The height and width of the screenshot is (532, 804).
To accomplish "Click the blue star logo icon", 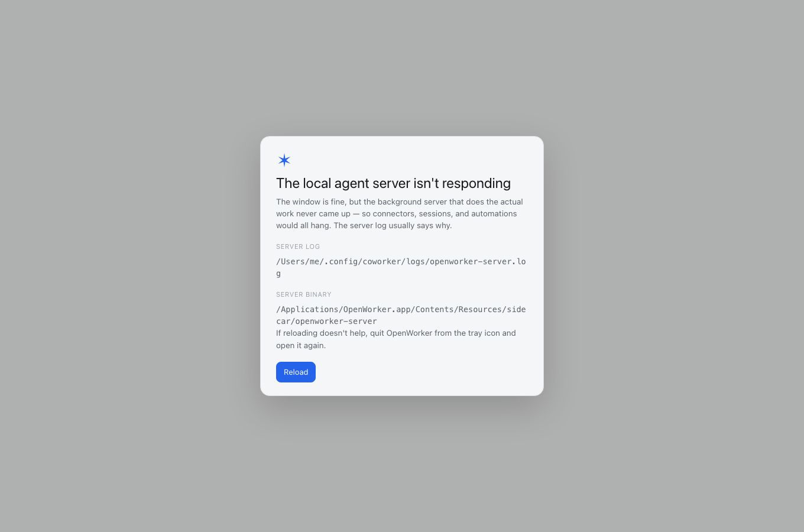I will tap(284, 160).
